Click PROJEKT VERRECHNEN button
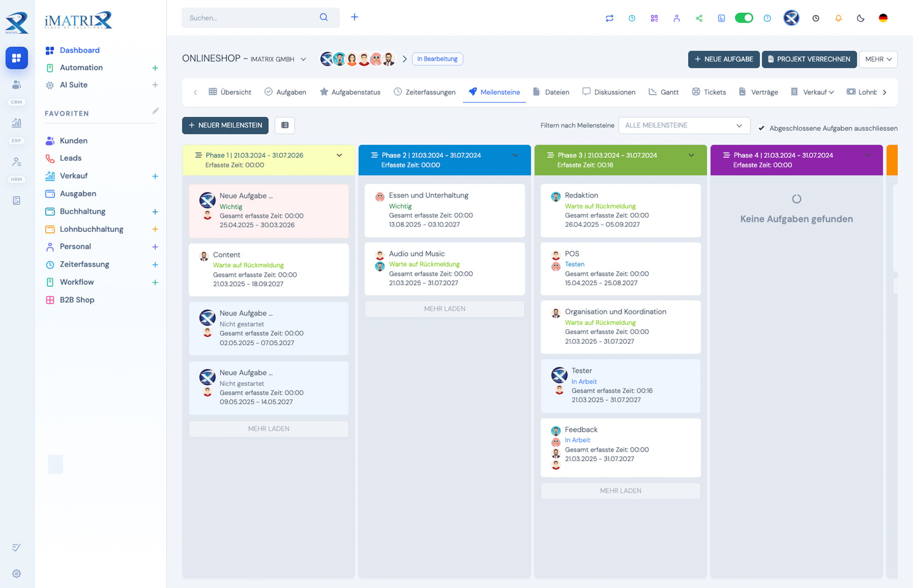The image size is (913, 588). [x=809, y=59]
